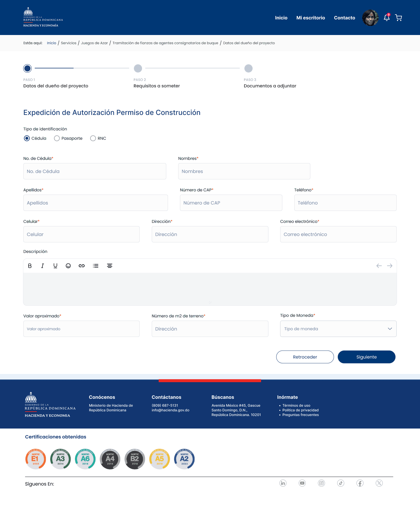Image resolution: width=420 pixels, height=507 pixels.
Task: Open the X (Twitter) social icon
Action: pos(379,483)
